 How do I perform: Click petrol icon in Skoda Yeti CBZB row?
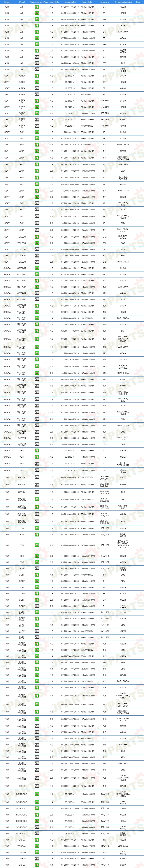[37, 451]
